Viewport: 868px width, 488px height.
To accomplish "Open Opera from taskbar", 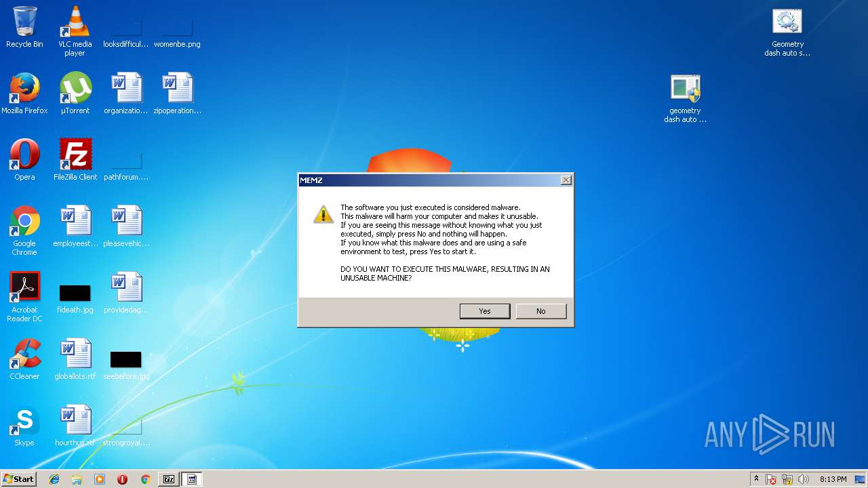I will [x=122, y=479].
